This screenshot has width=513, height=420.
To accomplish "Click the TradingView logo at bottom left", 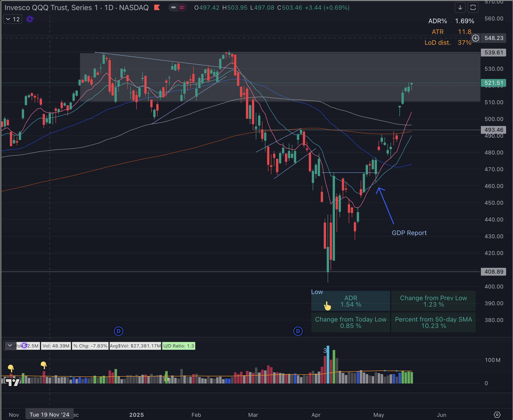I will tap(13, 383).
